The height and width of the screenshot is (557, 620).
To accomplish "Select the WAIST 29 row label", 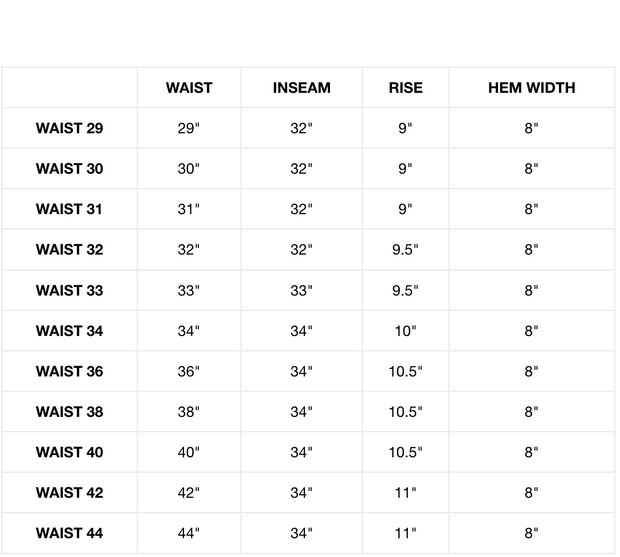I will click(x=69, y=128).
